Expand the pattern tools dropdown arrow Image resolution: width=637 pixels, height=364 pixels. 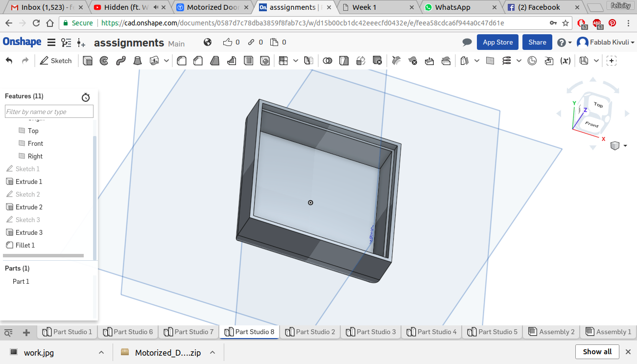click(x=296, y=61)
